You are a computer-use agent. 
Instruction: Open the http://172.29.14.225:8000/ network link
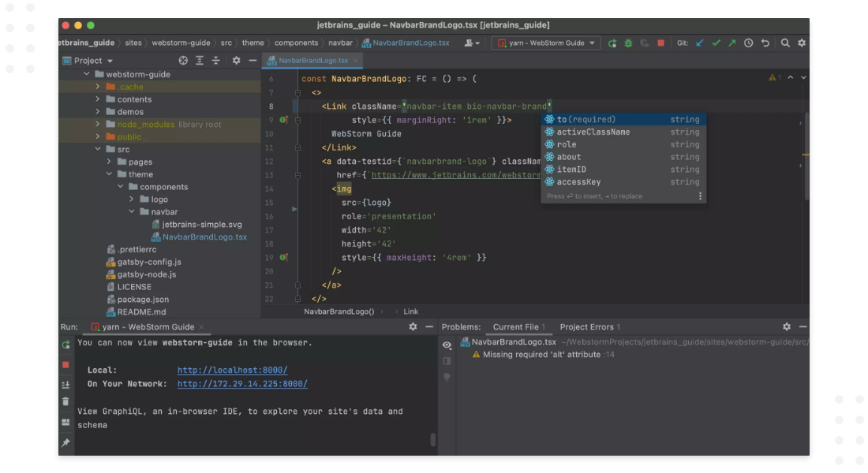[x=242, y=384]
